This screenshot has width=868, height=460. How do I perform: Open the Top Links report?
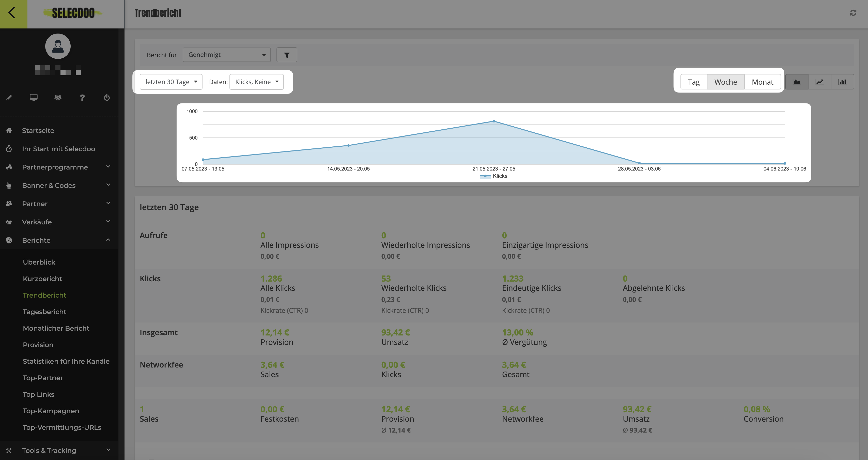38,394
